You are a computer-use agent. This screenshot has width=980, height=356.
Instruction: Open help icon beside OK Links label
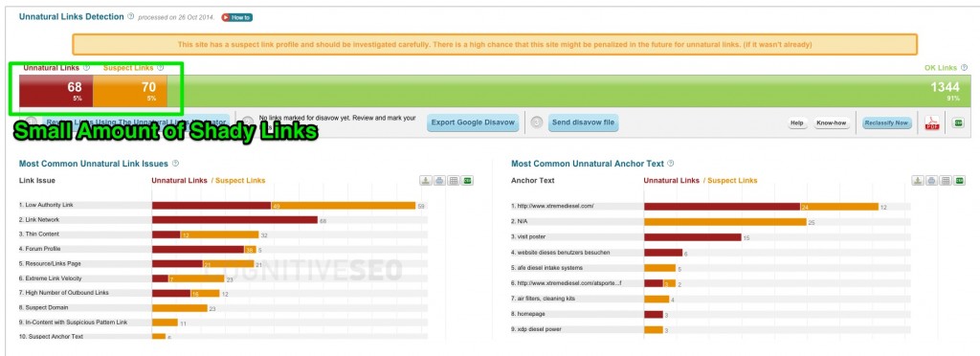point(965,67)
